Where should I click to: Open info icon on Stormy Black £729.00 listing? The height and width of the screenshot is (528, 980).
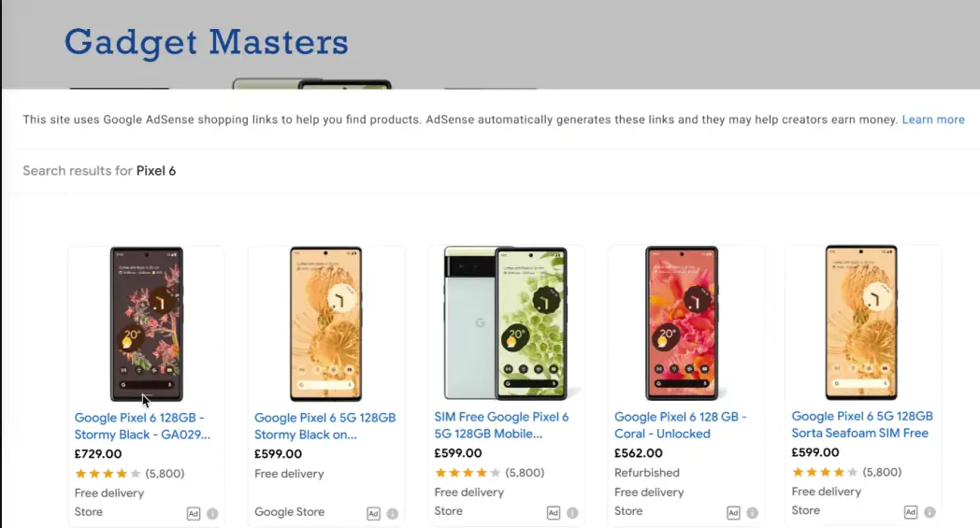tap(212, 514)
